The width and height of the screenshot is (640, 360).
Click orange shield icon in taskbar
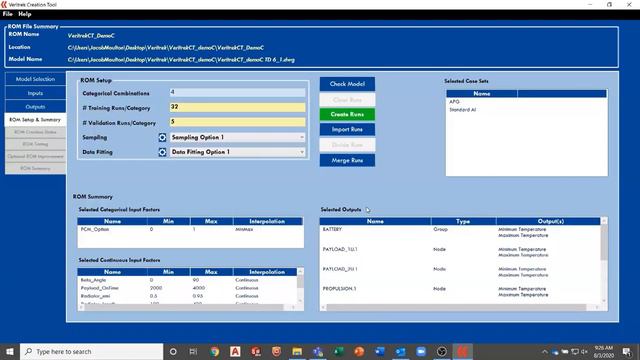[276, 351]
